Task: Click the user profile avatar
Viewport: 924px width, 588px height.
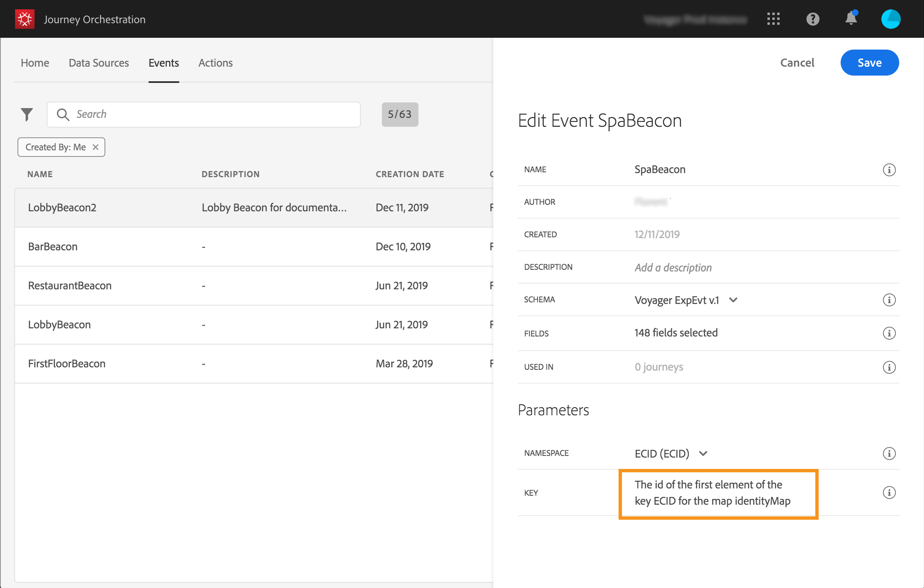Action: click(x=891, y=19)
